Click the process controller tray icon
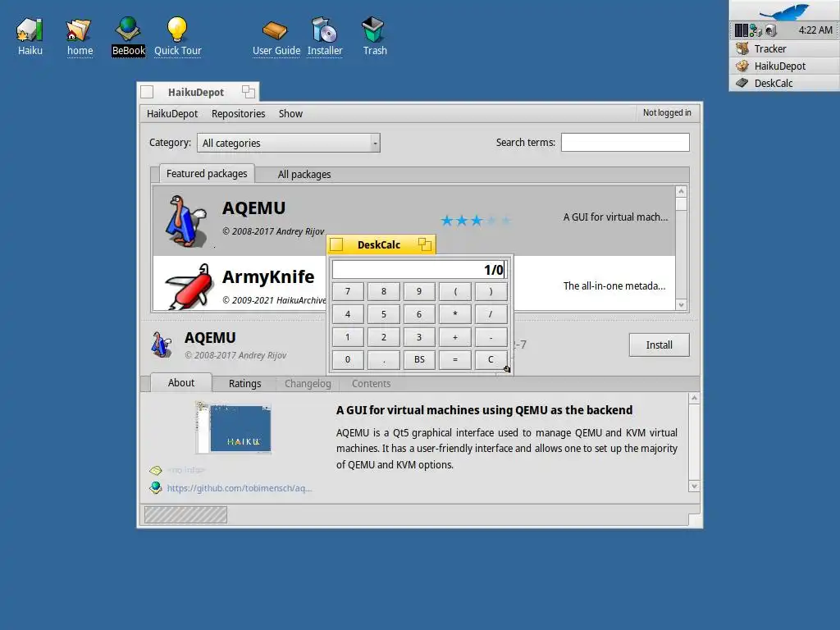 (x=741, y=30)
